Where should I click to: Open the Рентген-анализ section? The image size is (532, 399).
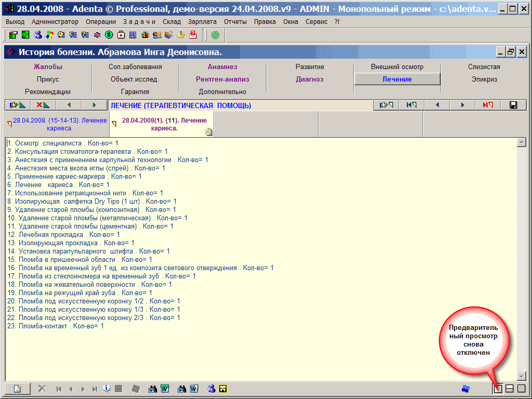222,79
